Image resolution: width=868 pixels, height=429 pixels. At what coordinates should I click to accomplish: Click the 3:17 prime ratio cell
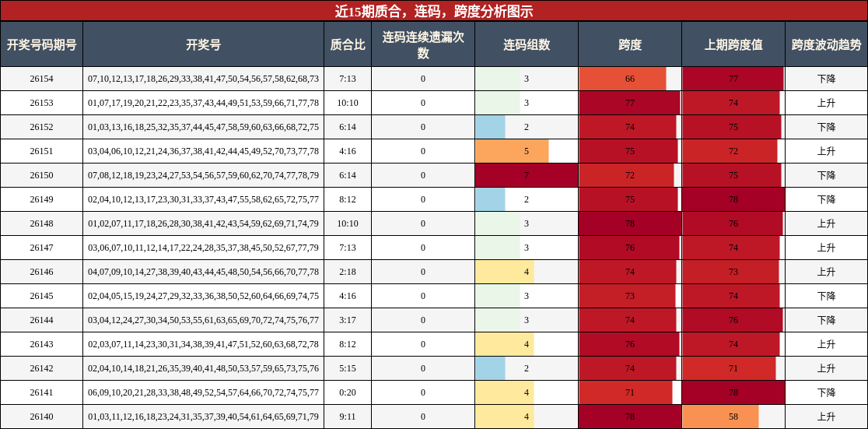tap(348, 320)
